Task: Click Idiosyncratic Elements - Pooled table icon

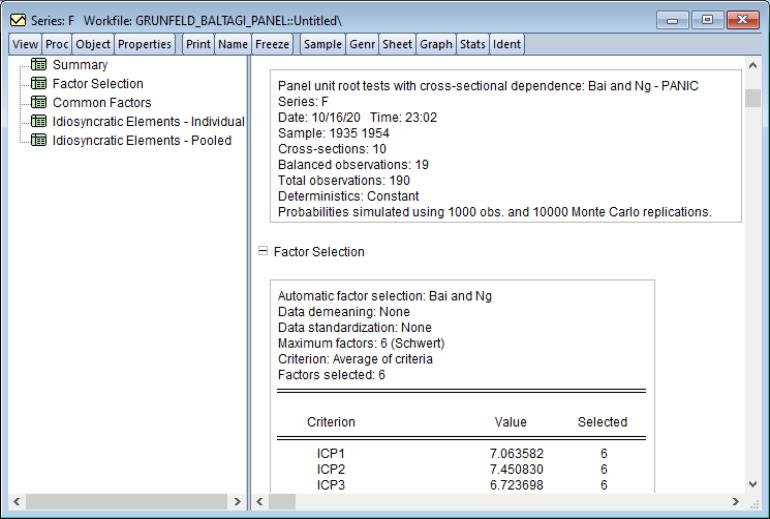Action: (x=41, y=141)
